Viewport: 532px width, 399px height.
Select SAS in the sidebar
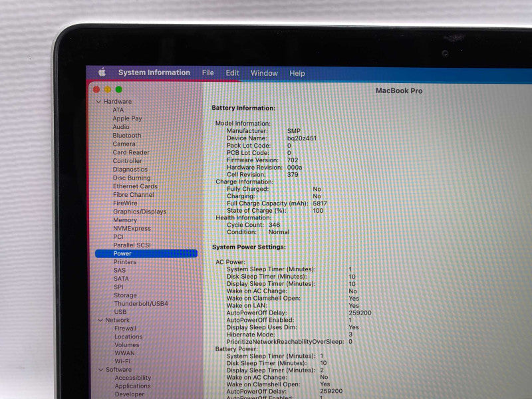[120, 271]
